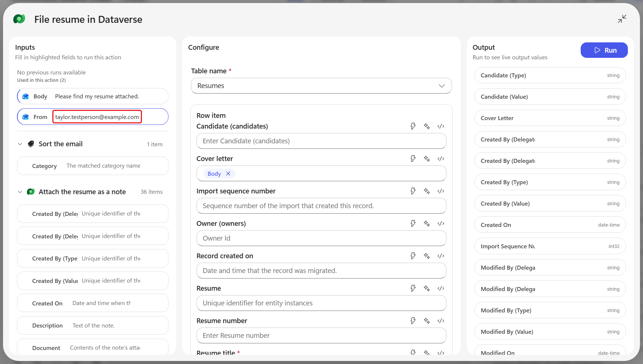Click the sparkle icon for the Resume field
The height and width of the screenshot is (364, 643).
pos(427,288)
